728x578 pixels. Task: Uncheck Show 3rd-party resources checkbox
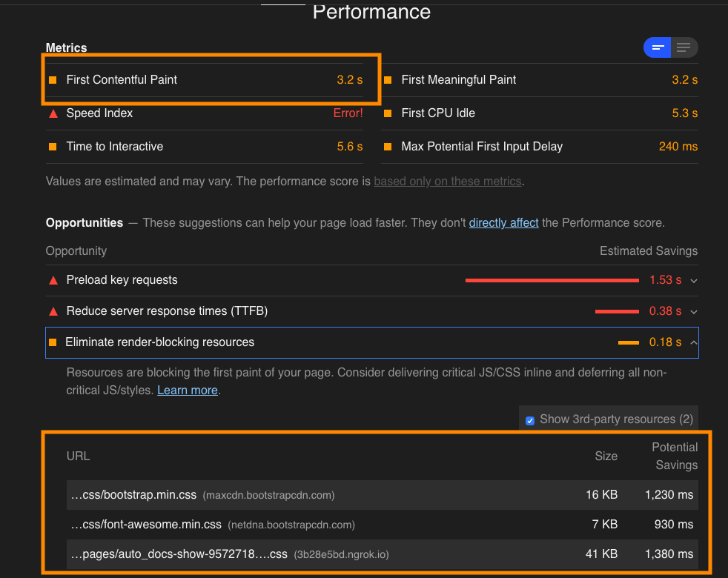pos(530,420)
